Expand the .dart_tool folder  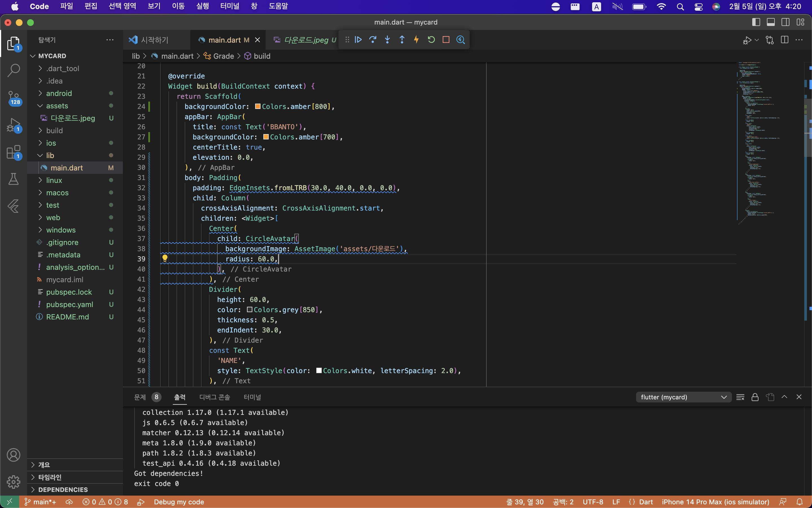40,68
